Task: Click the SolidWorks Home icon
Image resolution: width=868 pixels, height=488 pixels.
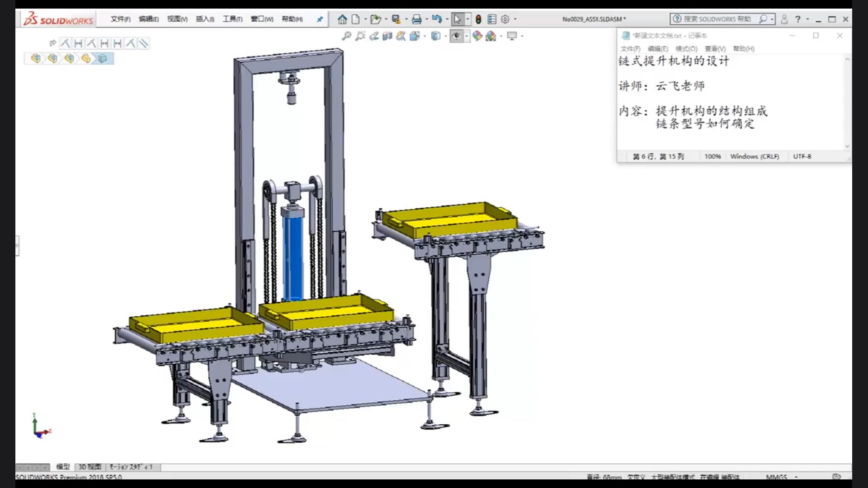Action: pyautogui.click(x=342, y=19)
